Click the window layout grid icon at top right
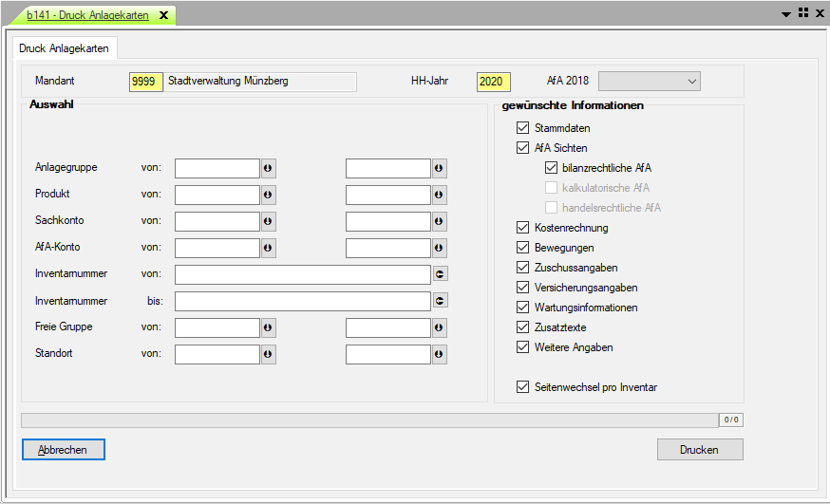 pyautogui.click(x=802, y=13)
